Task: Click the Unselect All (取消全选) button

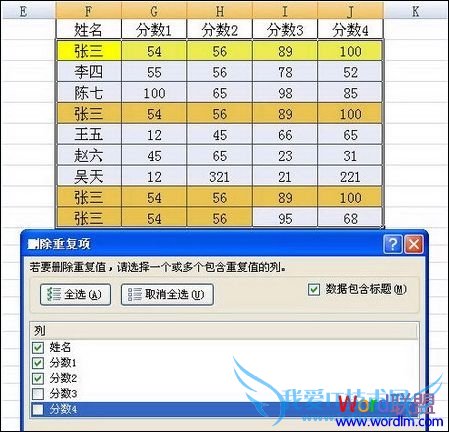Action: [167, 295]
